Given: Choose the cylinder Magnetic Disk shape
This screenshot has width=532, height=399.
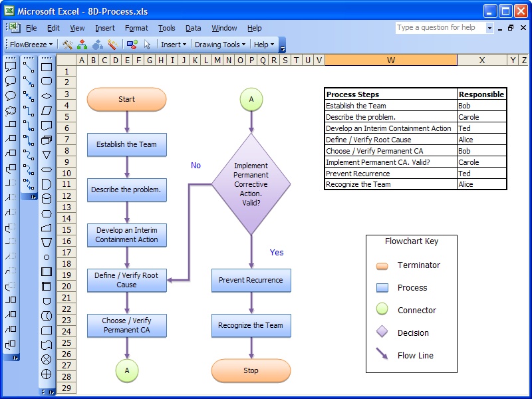Looking at the screenshot, I should click(x=46, y=198).
